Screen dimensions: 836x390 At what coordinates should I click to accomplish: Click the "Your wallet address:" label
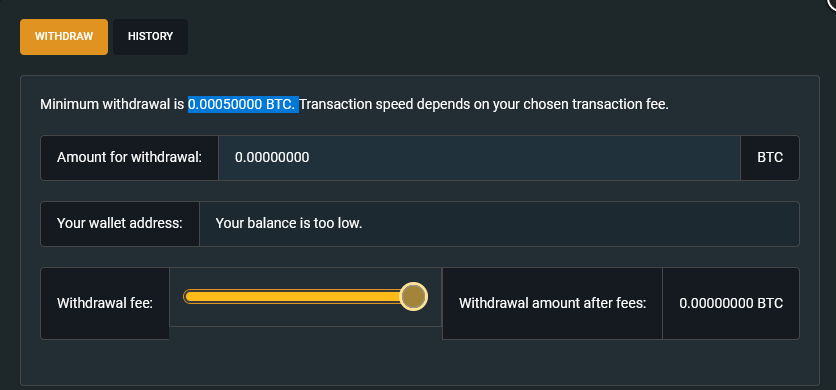(x=120, y=224)
